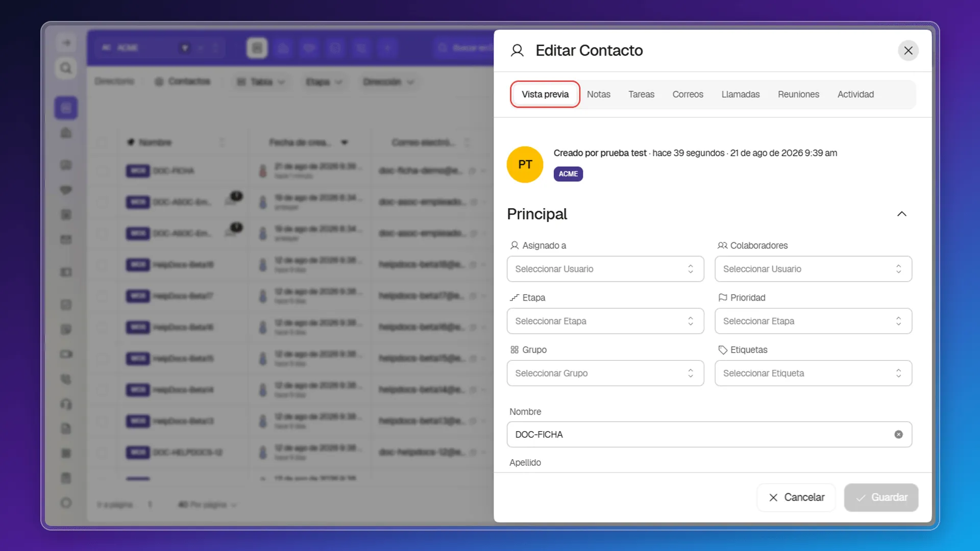Collapse the Principal section
This screenshot has height=551, width=980.
click(x=902, y=214)
